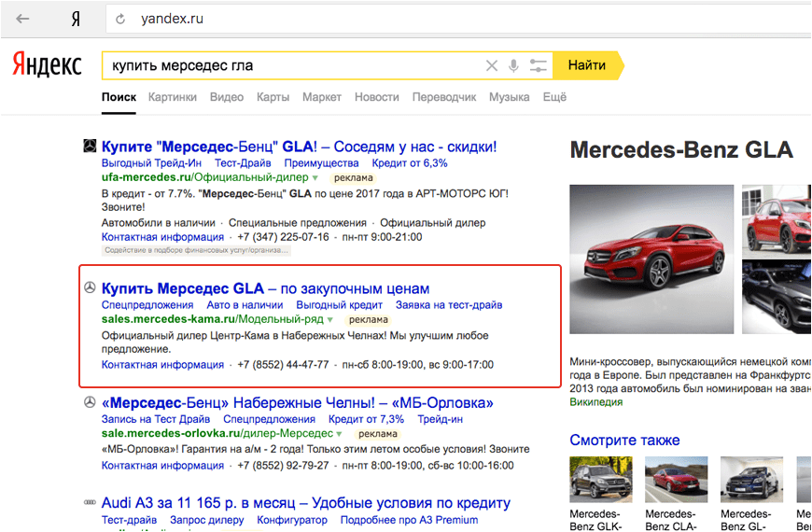Click the Яндекс logo
This screenshot has height=532, width=812.
pos(47,65)
